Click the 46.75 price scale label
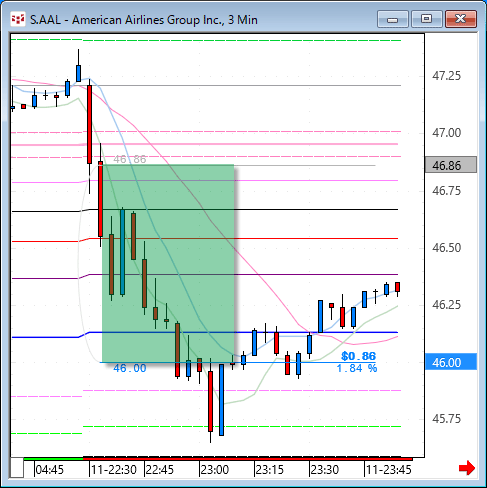The image size is (487, 488). 446,191
